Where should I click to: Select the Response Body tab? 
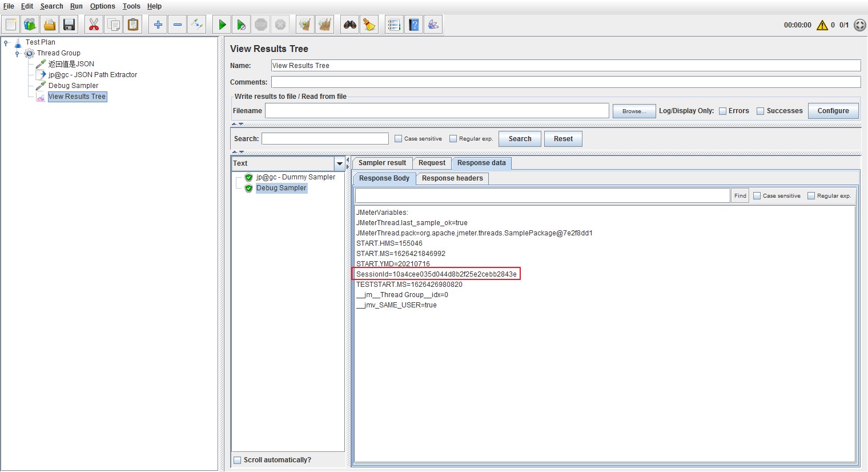pyautogui.click(x=384, y=178)
